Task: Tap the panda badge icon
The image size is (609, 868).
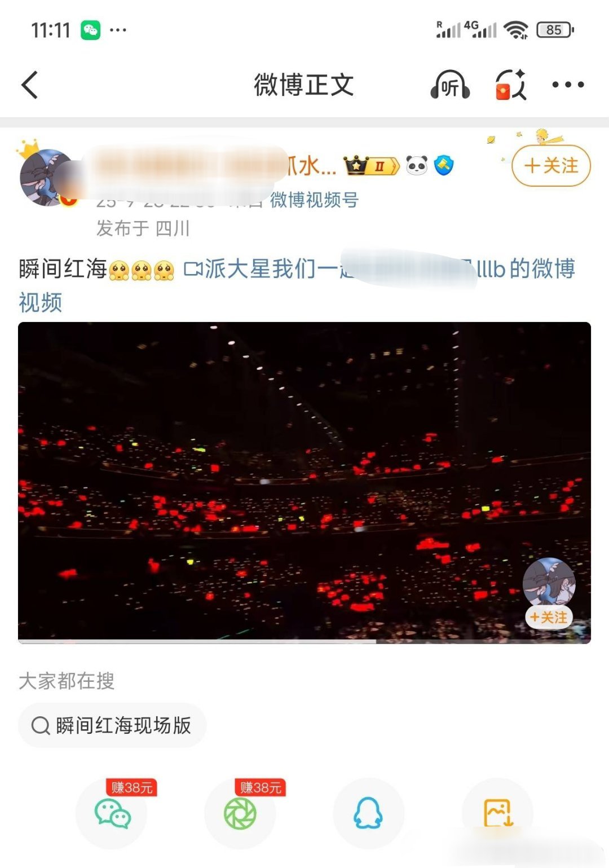Action: pyautogui.click(x=417, y=165)
